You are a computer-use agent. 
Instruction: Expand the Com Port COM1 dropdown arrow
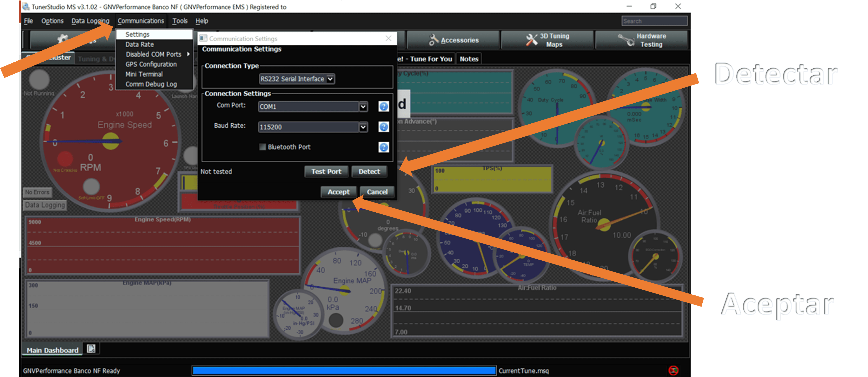pos(363,107)
